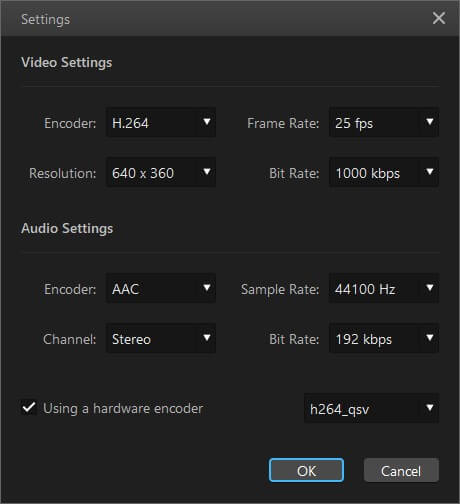Click the OK button
Viewport: 460px width, 504px height.
(306, 470)
